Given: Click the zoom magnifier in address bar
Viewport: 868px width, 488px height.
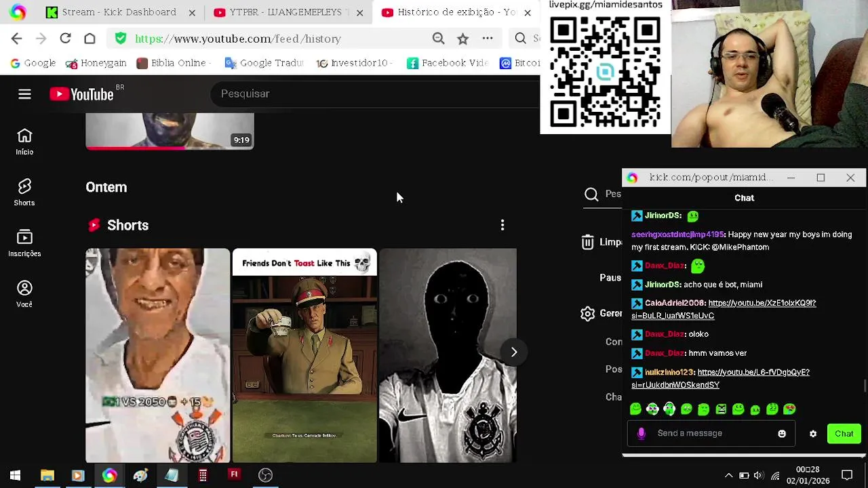Looking at the screenshot, I should (439, 39).
